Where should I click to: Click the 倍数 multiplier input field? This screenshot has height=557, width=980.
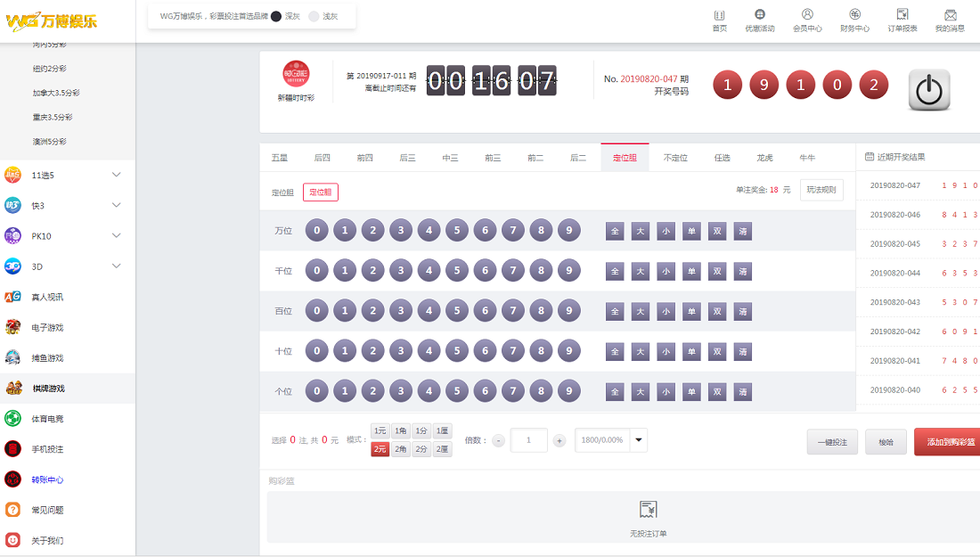coord(528,440)
